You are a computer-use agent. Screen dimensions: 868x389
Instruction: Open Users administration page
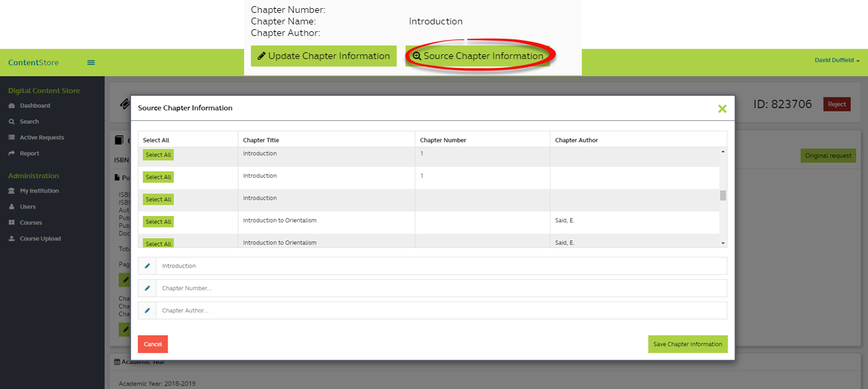click(x=28, y=207)
